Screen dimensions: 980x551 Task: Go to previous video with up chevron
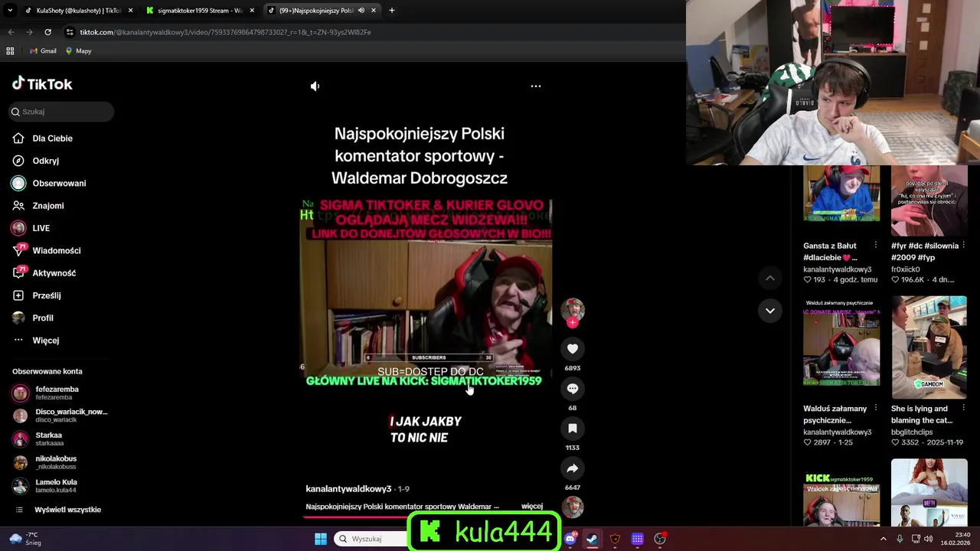[770, 279]
